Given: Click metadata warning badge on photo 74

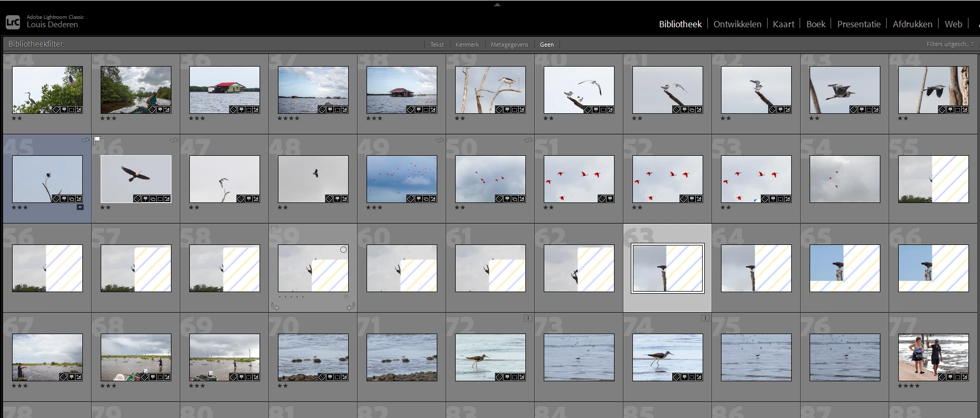Looking at the screenshot, I should [705, 318].
